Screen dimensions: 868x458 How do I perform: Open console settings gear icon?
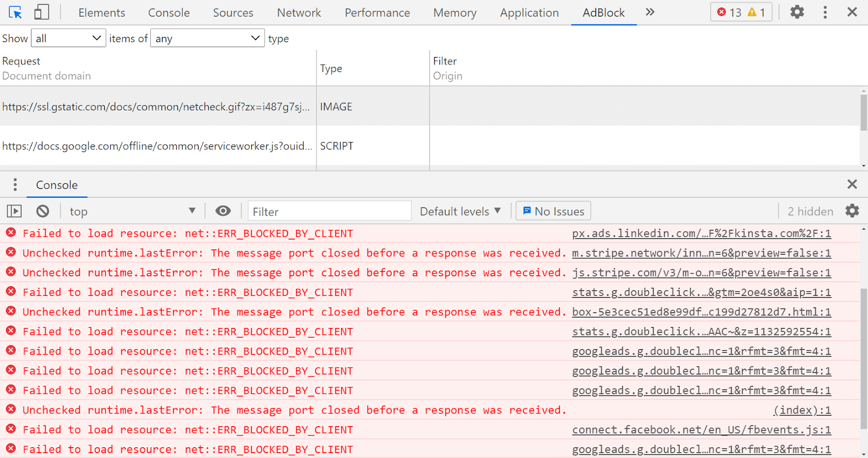852,211
